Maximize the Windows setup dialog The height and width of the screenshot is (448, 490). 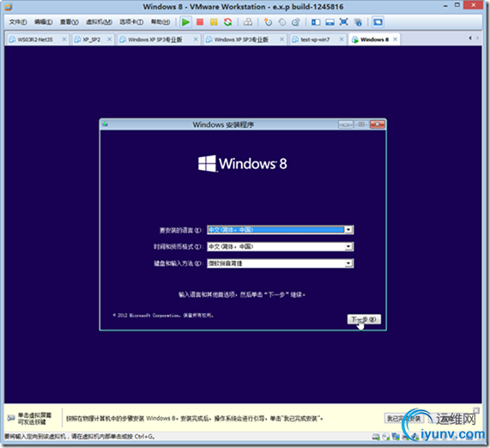pos(361,124)
